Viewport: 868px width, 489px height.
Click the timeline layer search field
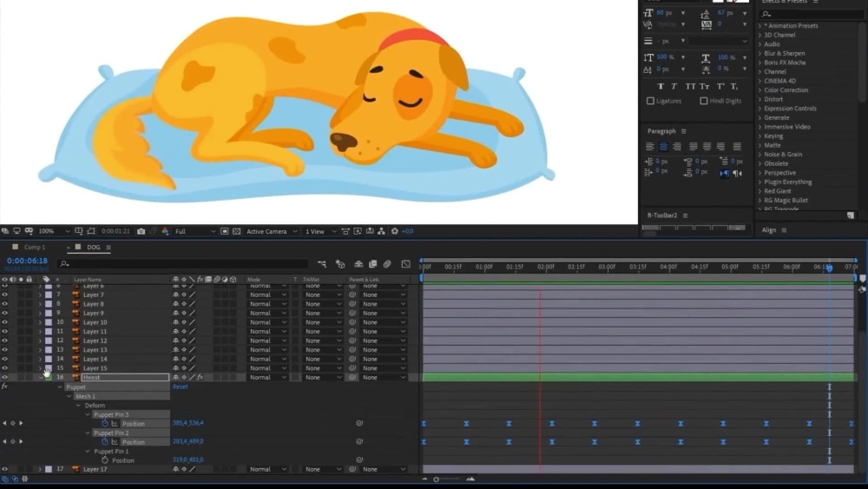[x=182, y=263]
